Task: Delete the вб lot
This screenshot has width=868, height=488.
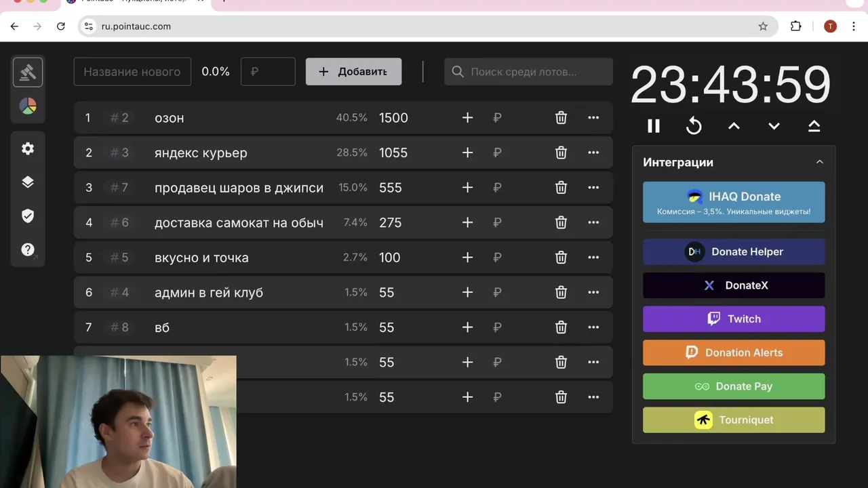Action: (x=561, y=327)
